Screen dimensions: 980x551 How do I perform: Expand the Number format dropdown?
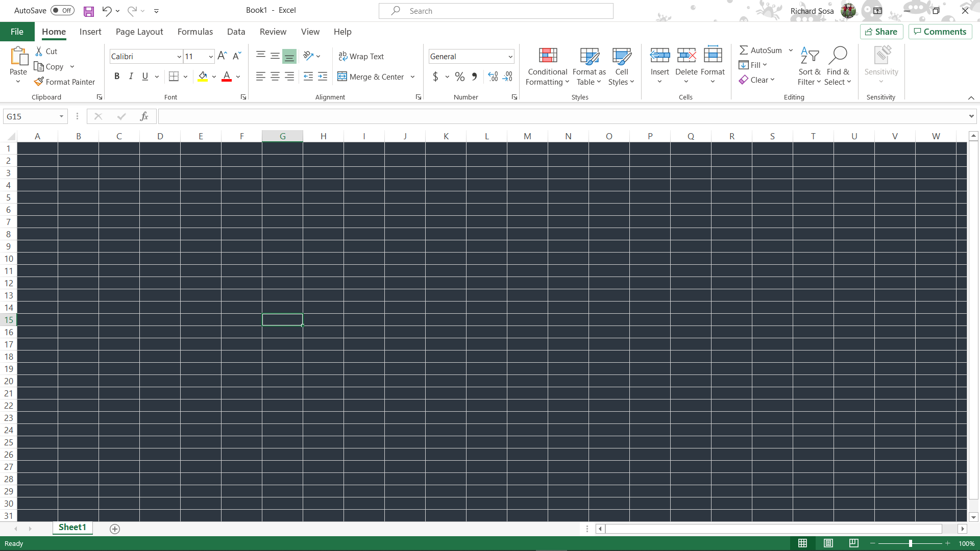point(510,57)
